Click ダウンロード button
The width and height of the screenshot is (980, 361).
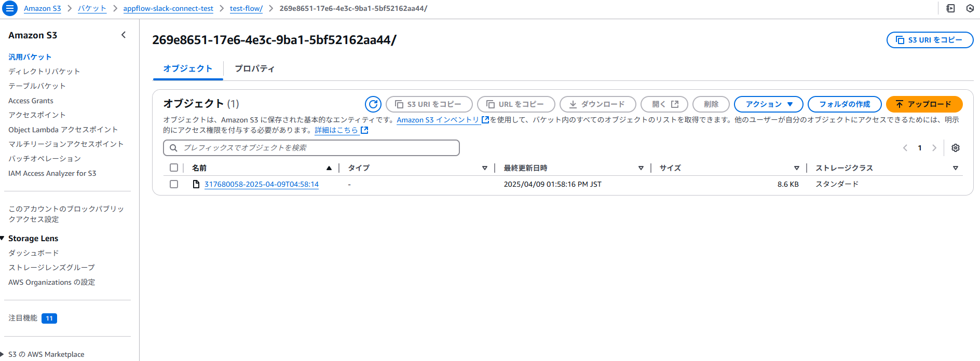[x=597, y=104]
